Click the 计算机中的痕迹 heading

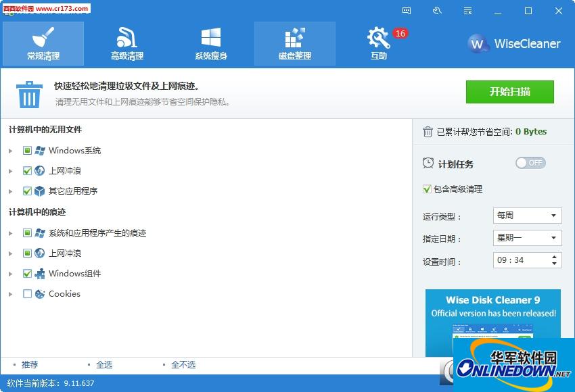37,212
